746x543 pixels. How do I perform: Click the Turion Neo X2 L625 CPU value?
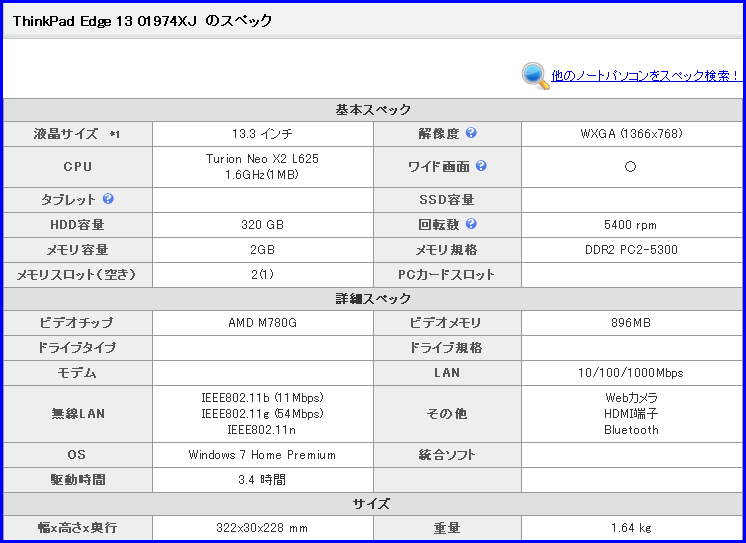[x=262, y=158]
